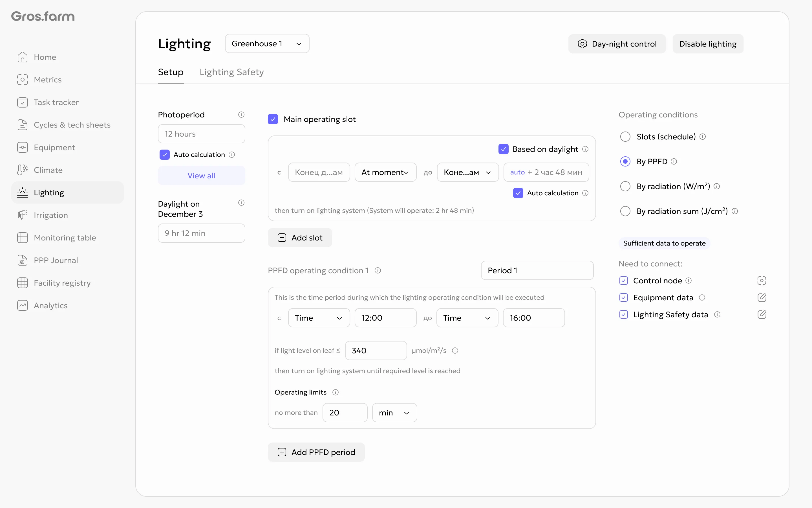Screen dimensions: 812x508
Task: Click info icon beside By radiation sum (J/cm²)
Action: [x=735, y=211]
